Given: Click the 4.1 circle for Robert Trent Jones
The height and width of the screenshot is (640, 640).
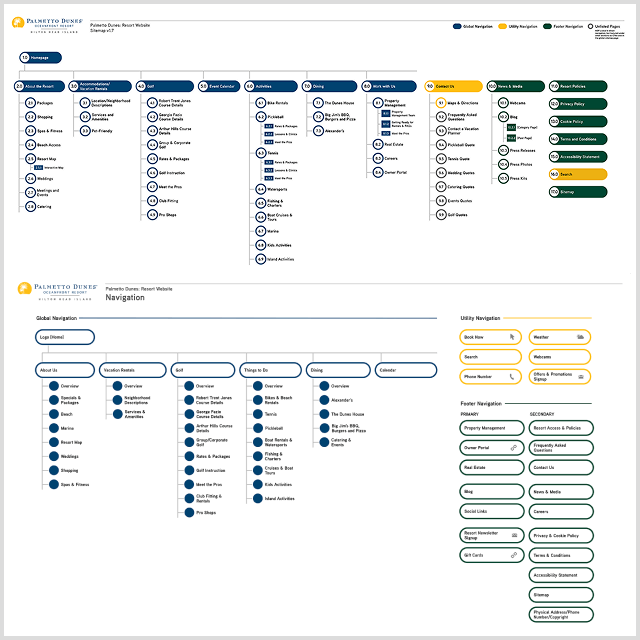Looking at the screenshot, I should pyautogui.click(x=152, y=103).
